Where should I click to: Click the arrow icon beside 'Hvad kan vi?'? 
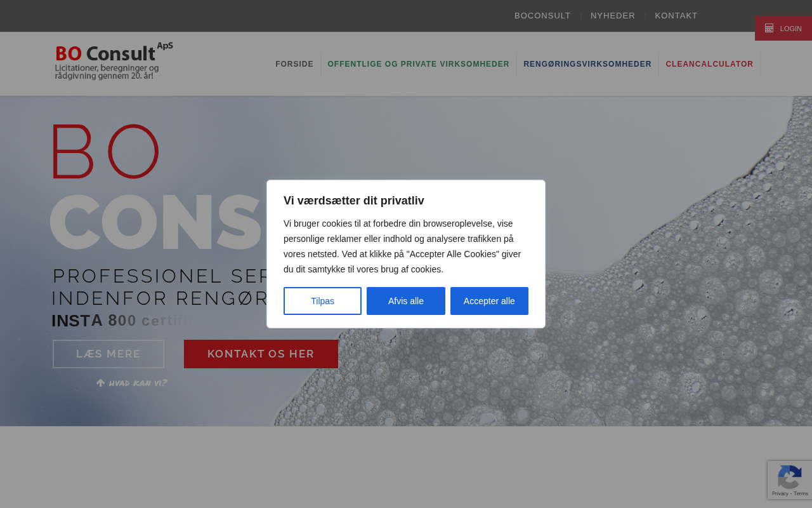[100, 383]
